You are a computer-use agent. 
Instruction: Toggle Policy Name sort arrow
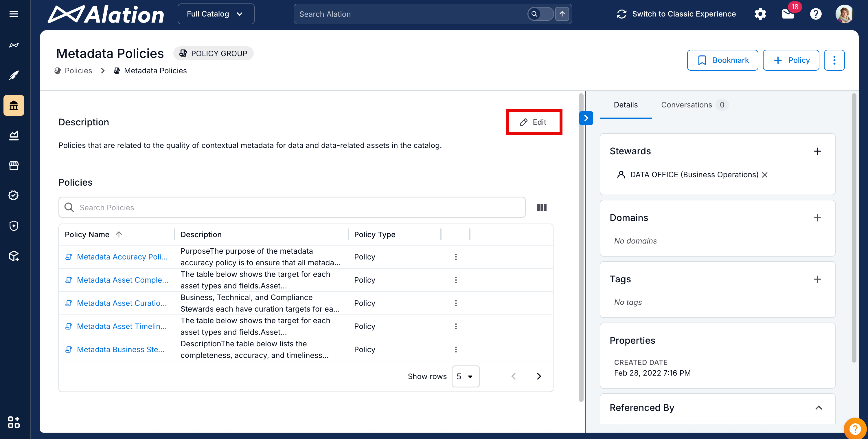click(119, 234)
